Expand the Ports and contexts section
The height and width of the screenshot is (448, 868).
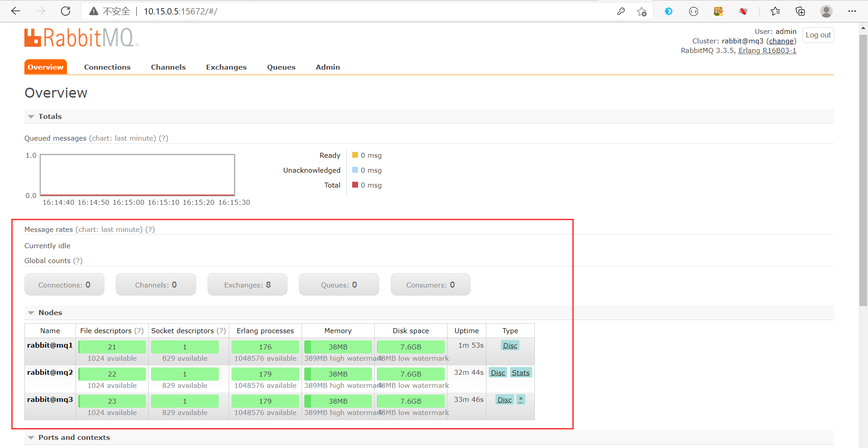tap(74, 437)
